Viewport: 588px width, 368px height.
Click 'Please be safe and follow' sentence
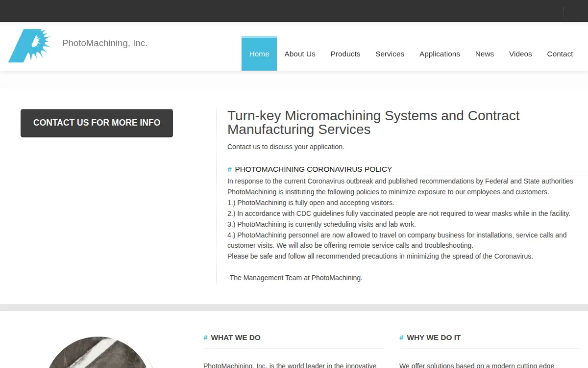[380, 256]
